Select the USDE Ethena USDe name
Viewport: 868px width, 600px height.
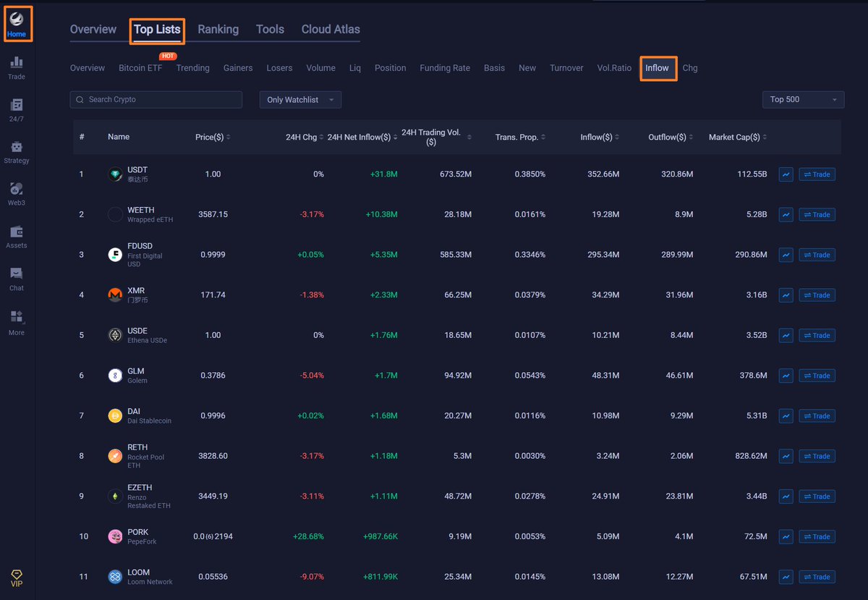tap(147, 335)
